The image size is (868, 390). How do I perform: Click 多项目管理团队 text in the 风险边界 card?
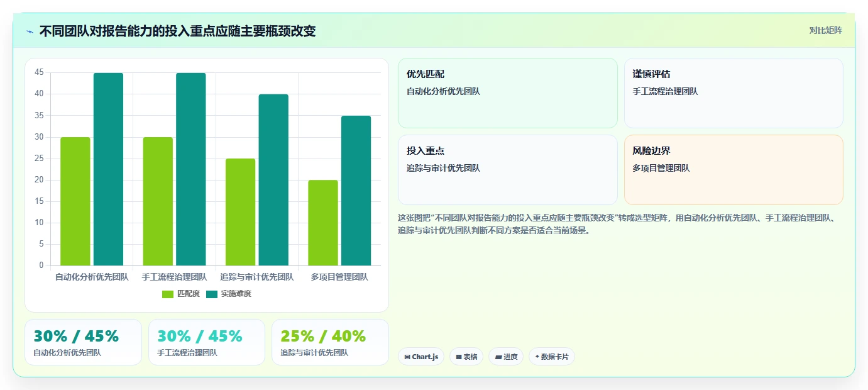(x=661, y=168)
